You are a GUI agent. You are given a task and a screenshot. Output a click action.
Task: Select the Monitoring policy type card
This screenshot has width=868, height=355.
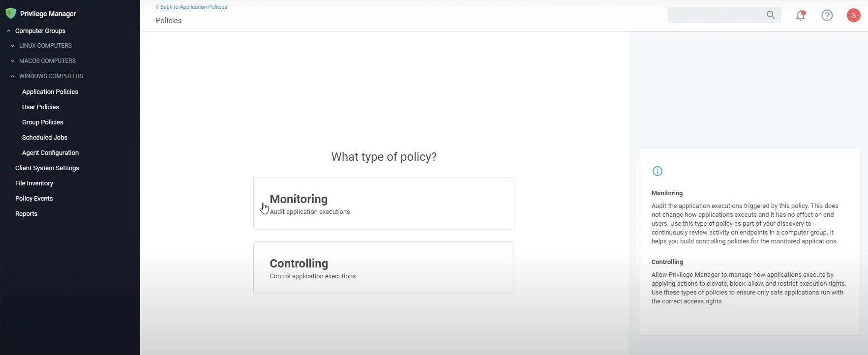point(384,203)
